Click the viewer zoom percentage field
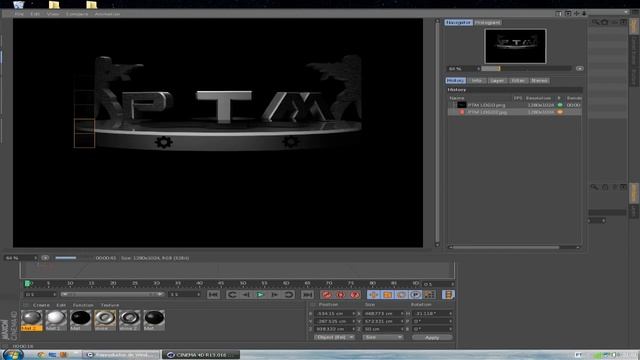640x360 pixels. tap(20, 258)
